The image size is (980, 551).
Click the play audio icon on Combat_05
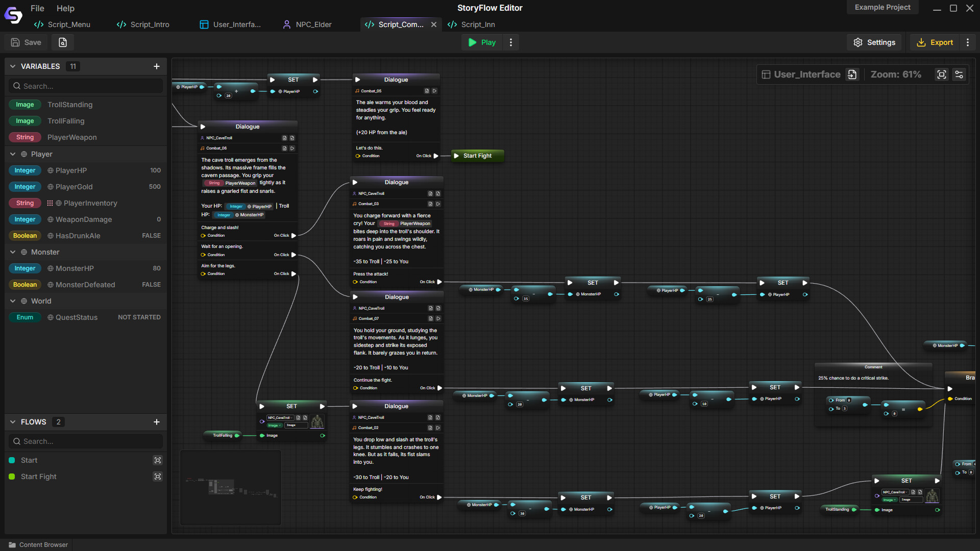(x=434, y=91)
